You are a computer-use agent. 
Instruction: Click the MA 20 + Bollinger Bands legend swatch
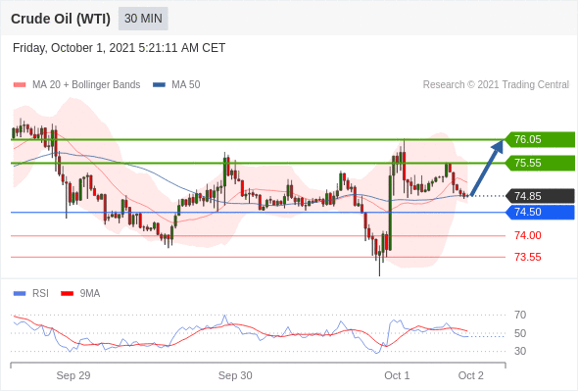click(20, 85)
